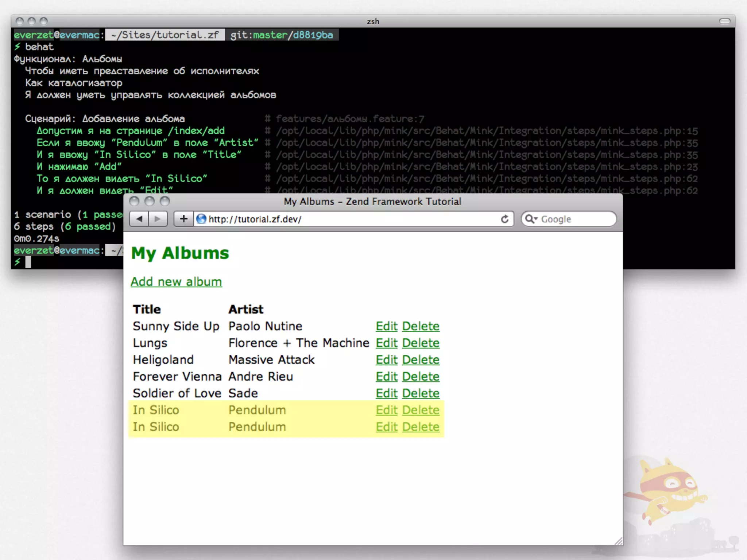Viewport: 747px width, 560px height.
Task: Click the terminal zsh title bar
Action: point(372,21)
